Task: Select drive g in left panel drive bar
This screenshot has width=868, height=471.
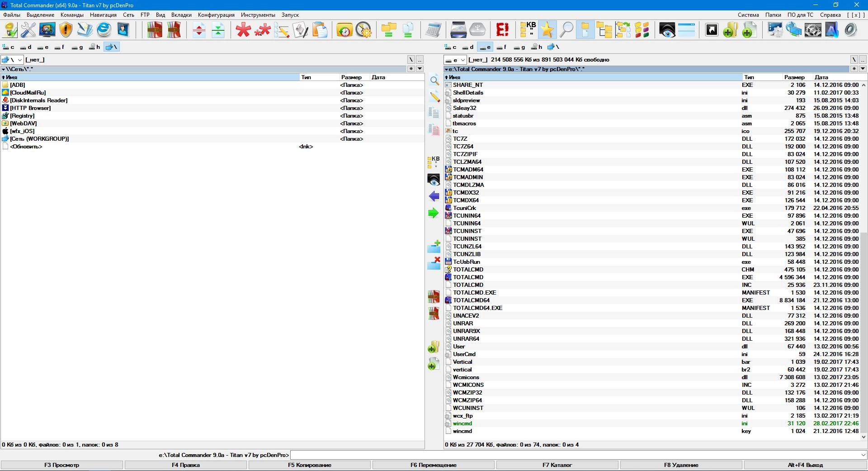Action: click(77, 47)
